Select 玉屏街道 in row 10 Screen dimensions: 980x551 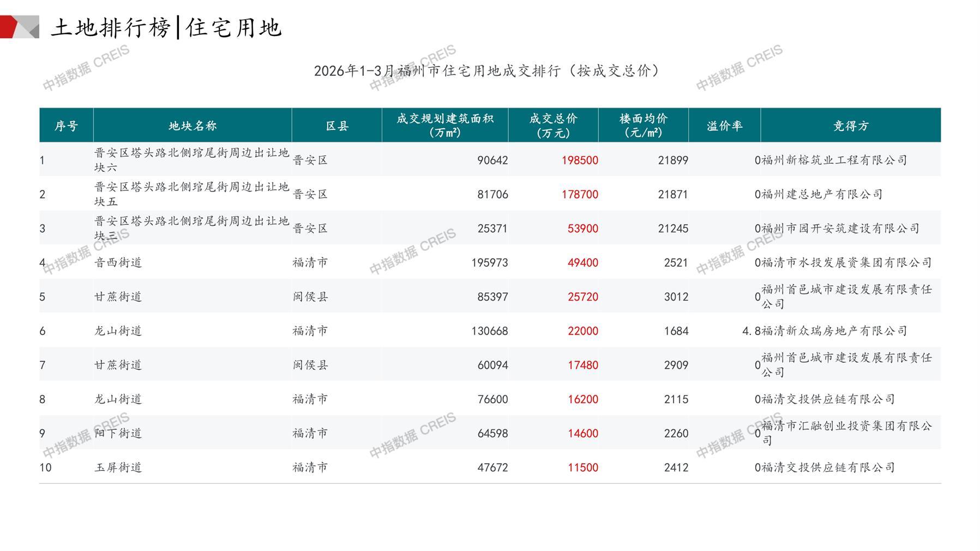[118, 468]
